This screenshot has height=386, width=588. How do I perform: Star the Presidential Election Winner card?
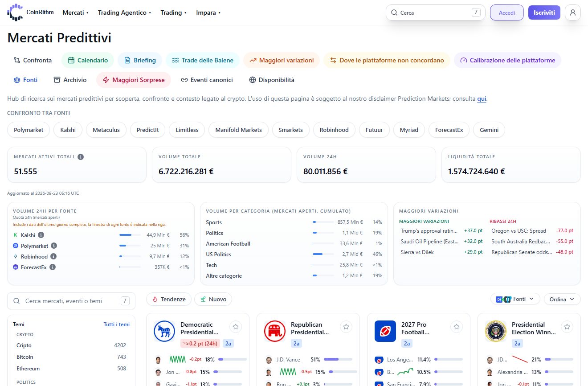tap(567, 327)
